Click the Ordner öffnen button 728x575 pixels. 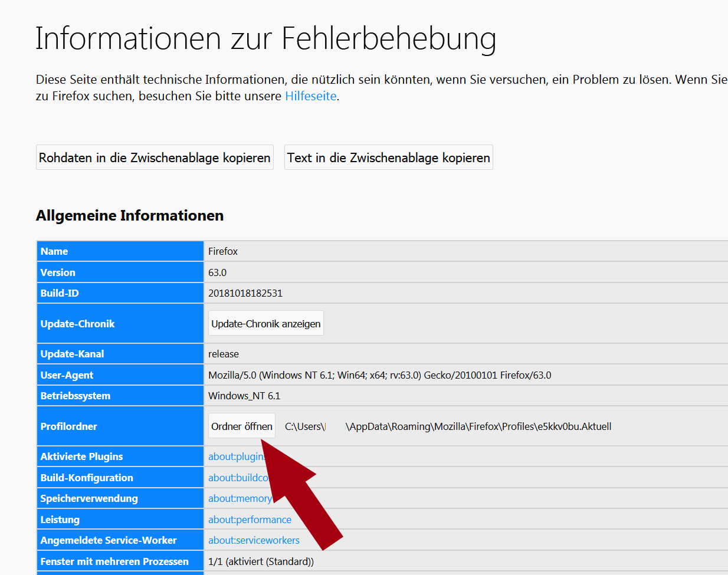click(242, 426)
